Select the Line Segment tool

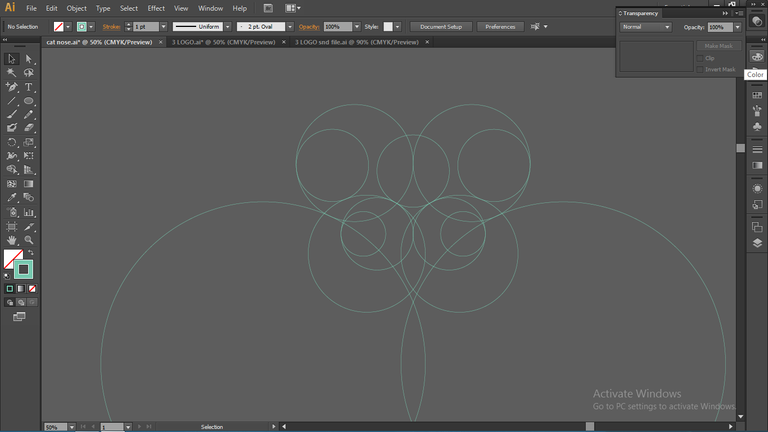pos(11,101)
